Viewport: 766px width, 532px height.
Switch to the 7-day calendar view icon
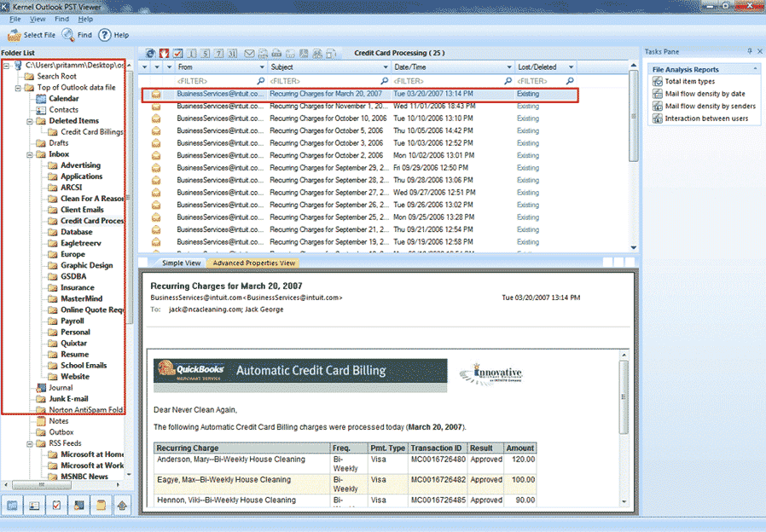point(219,53)
